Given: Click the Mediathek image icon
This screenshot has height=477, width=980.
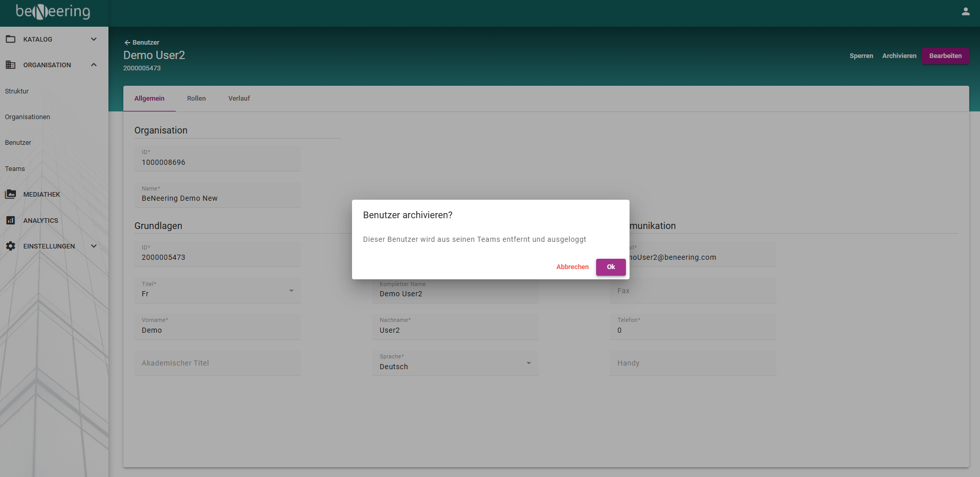Looking at the screenshot, I should click(x=10, y=194).
